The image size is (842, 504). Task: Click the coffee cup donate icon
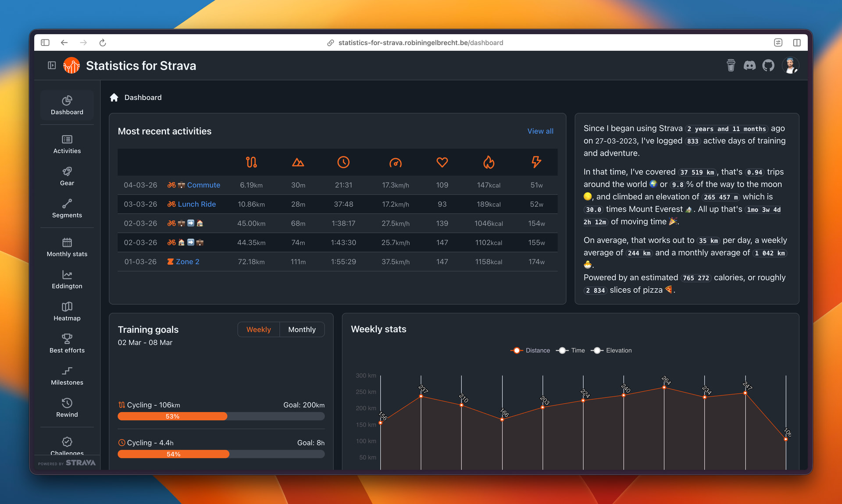731,66
